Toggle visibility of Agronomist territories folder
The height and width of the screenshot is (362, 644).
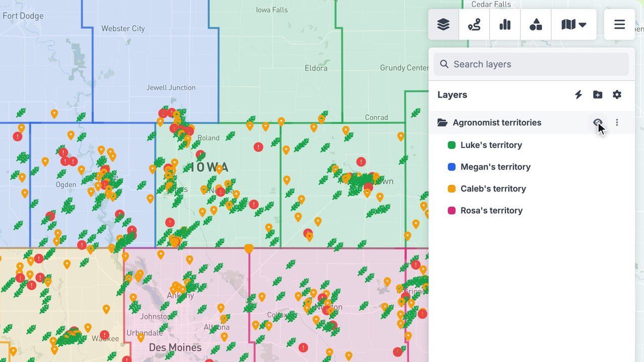tap(598, 123)
